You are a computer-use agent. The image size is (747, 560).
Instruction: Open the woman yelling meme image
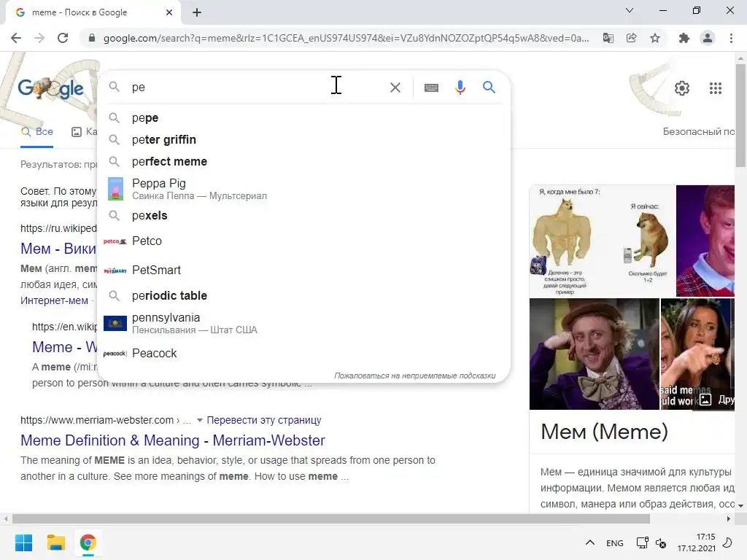click(x=697, y=354)
